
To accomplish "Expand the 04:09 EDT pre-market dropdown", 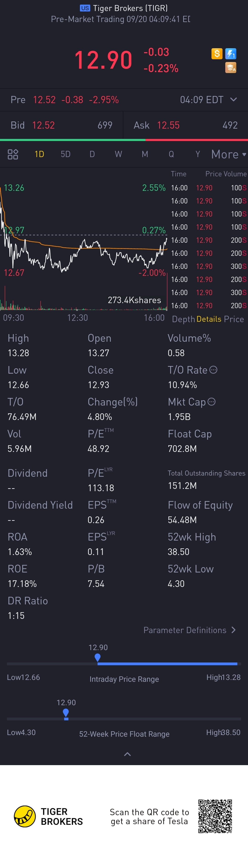I will 234,99.
